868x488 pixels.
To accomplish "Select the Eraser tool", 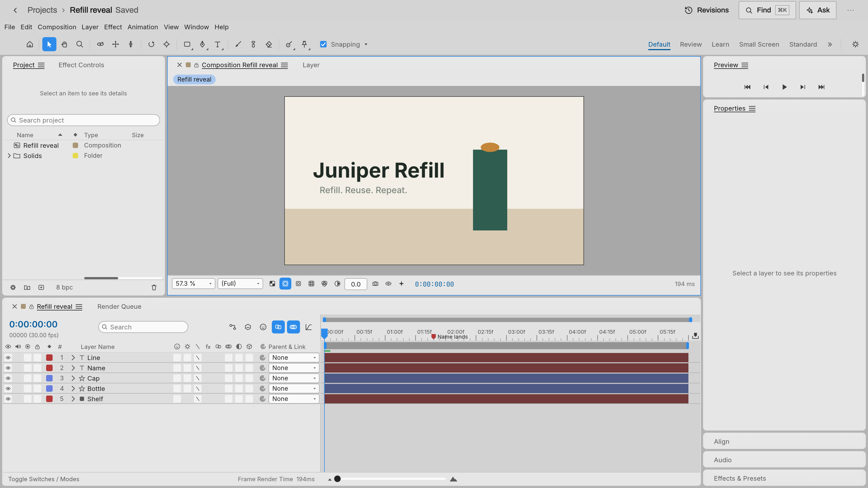I will [269, 44].
